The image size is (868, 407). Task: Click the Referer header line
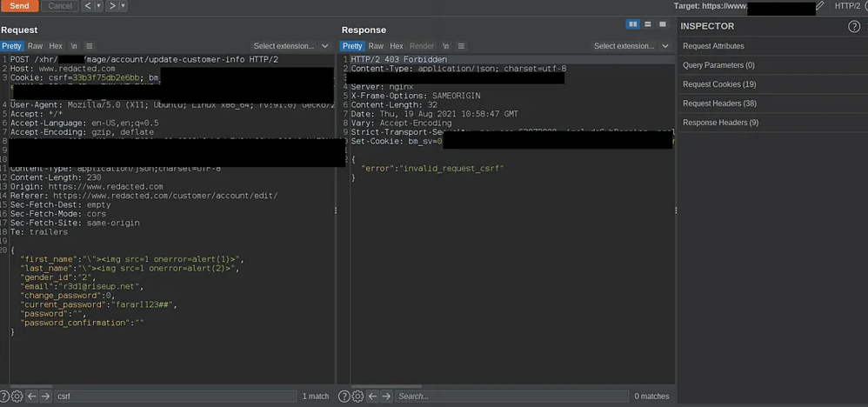coord(144,196)
